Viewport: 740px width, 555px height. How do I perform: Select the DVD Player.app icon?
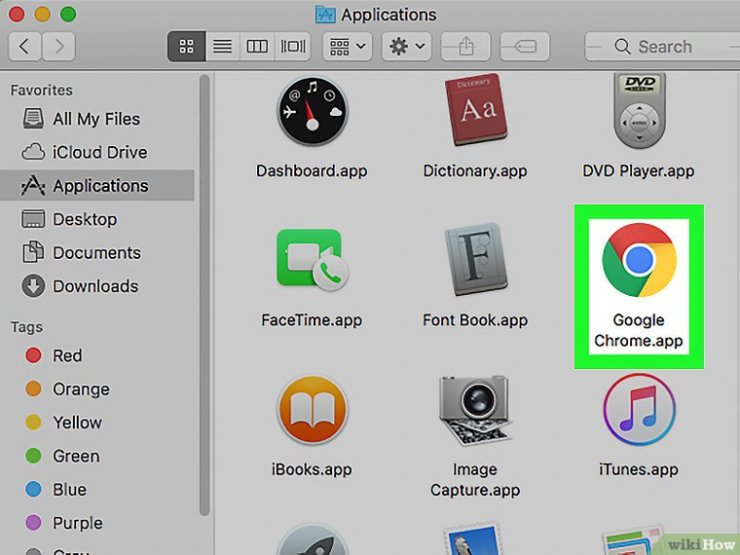click(639, 110)
